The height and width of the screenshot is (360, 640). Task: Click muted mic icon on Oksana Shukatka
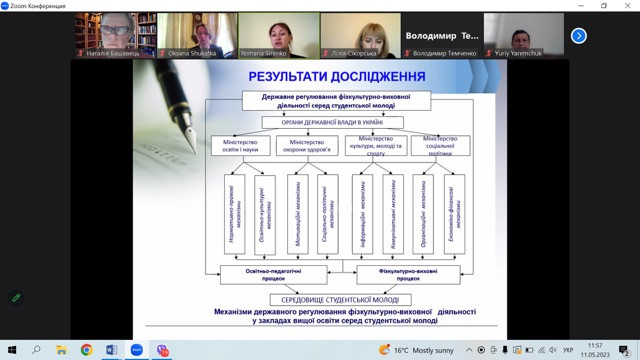point(162,53)
